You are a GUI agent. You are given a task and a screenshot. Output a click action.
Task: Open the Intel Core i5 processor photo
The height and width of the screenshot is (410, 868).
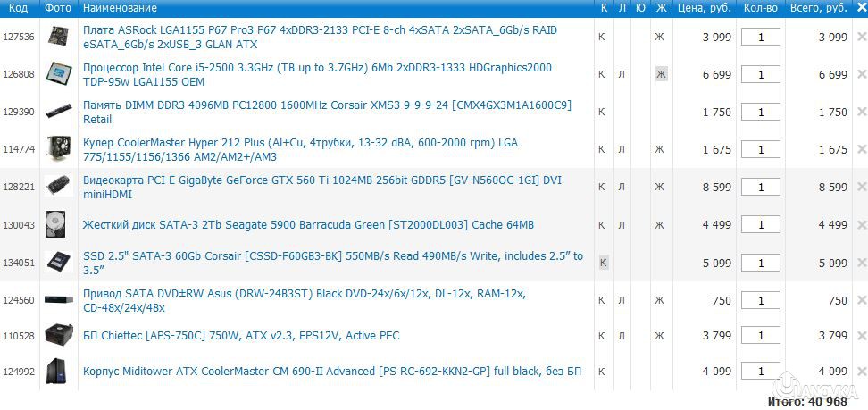click(x=59, y=74)
